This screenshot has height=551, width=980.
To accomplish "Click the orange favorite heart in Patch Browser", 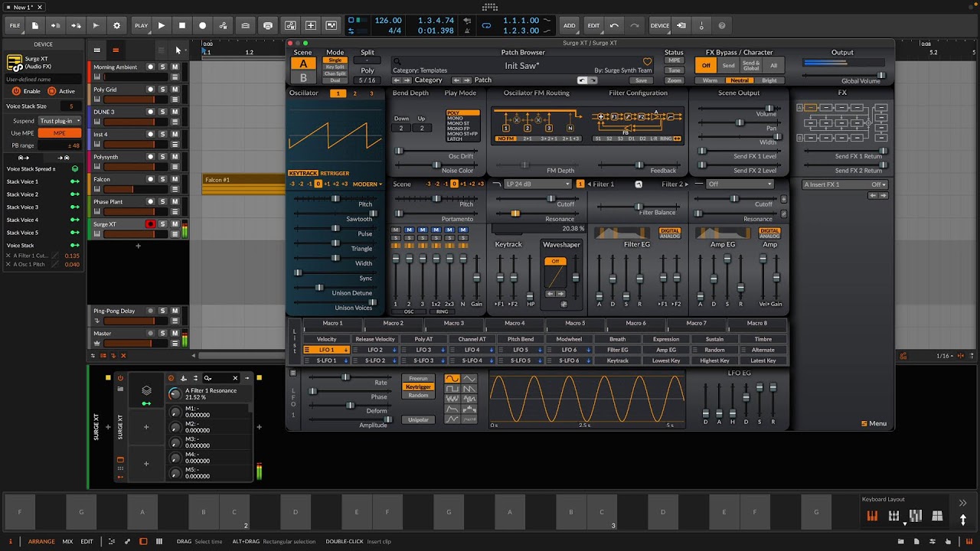I will [647, 62].
